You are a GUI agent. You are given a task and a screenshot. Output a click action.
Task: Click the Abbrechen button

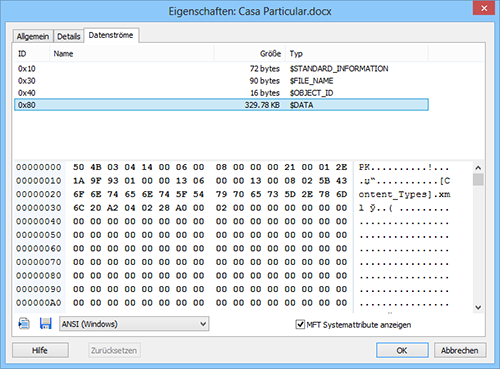click(x=460, y=350)
